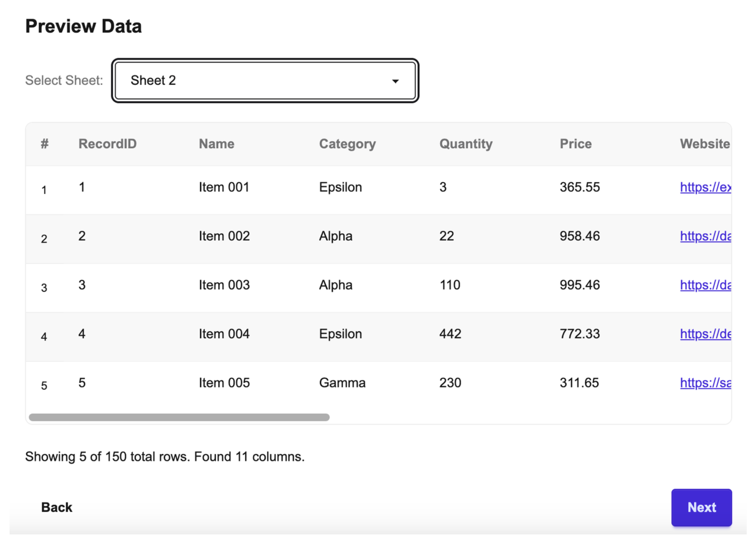Click the Price column header

pos(576,144)
